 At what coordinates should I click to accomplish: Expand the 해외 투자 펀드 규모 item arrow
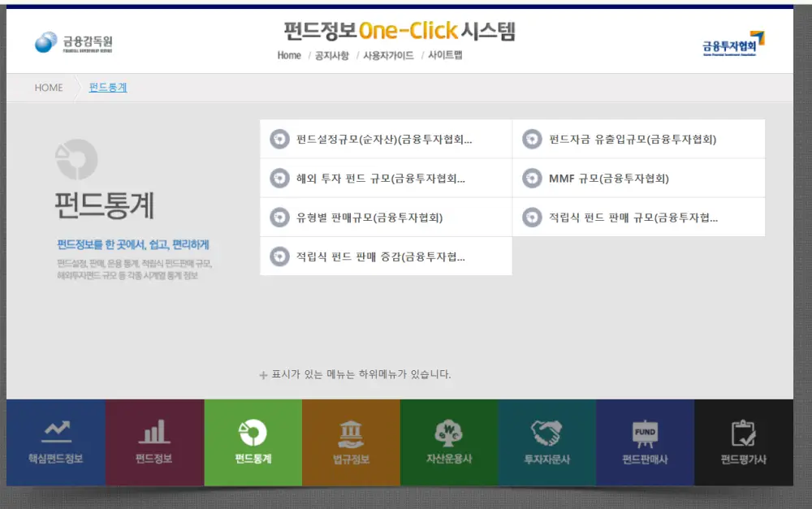(279, 177)
